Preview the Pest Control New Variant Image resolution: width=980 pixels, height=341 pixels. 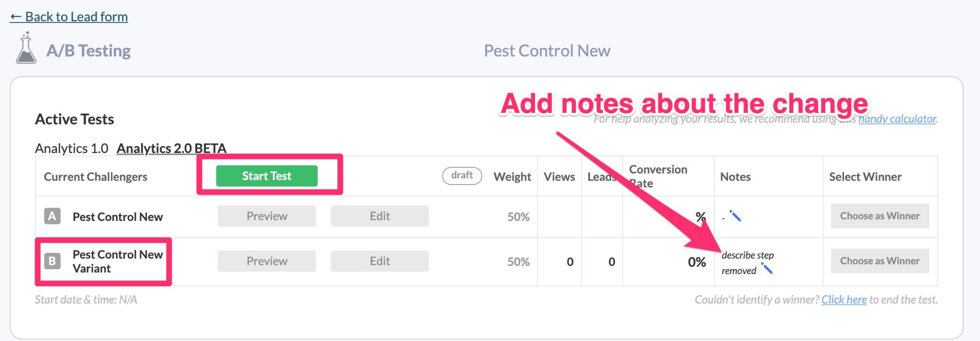coord(267,261)
